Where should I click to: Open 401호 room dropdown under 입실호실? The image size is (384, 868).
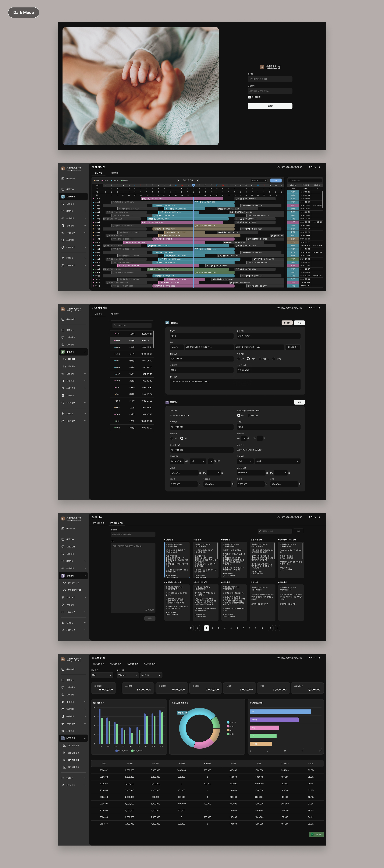(x=277, y=461)
